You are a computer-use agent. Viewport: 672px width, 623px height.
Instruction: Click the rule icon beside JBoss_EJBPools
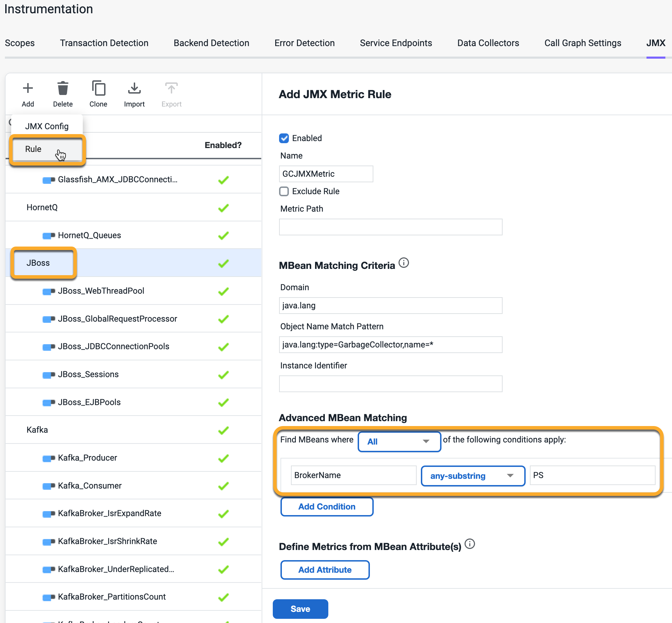[49, 403]
